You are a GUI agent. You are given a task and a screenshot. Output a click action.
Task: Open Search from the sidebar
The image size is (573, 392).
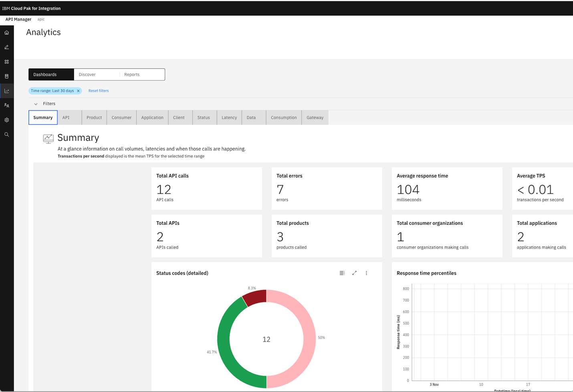tap(7, 134)
